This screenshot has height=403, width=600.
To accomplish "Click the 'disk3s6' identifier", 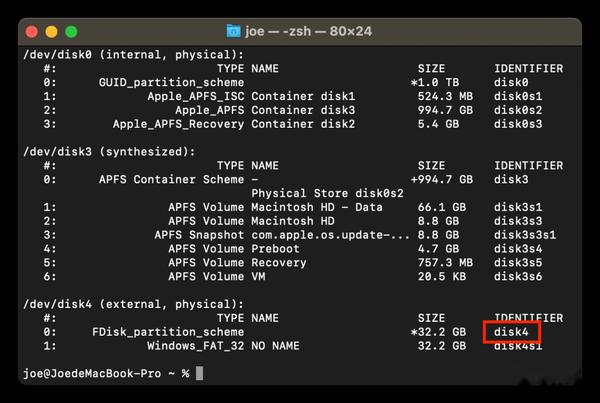I will [x=518, y=277].
